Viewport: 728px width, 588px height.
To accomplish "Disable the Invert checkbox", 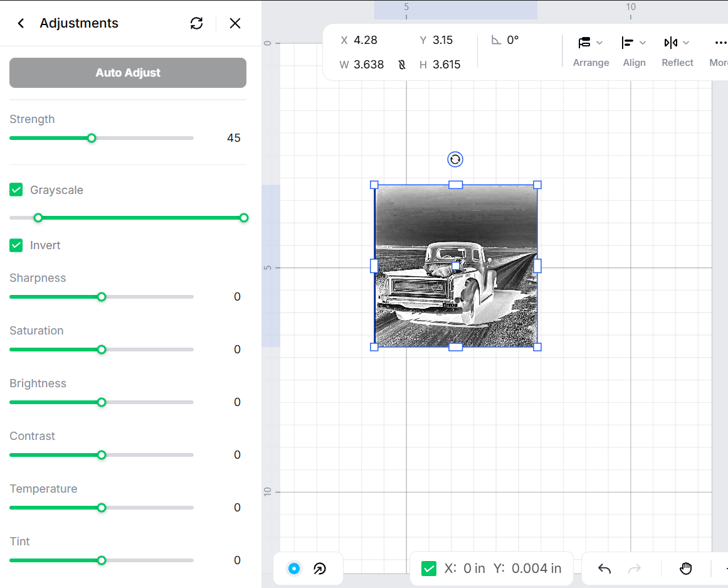I will (16, 245).
